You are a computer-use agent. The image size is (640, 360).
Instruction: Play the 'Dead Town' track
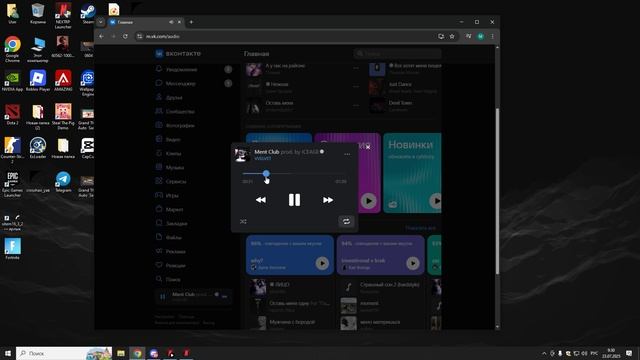(x=377, y=106)
